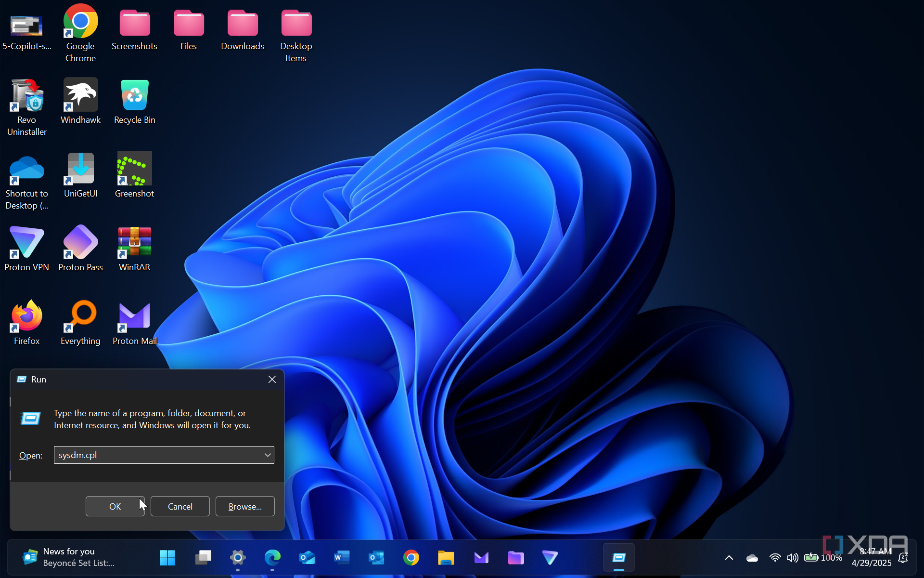Viewport: 924px width, 578px height.
Task: Open the Windows Start menu
Action: click(167, 558)
